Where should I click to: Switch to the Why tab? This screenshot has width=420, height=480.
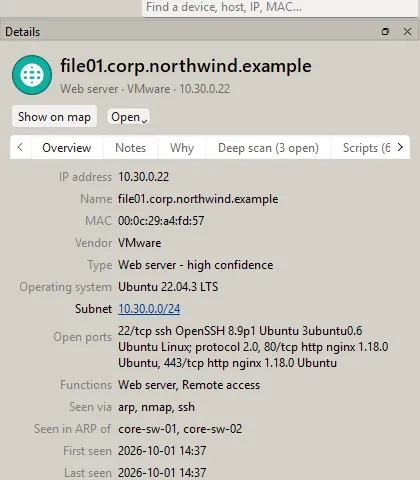(182, 148)
